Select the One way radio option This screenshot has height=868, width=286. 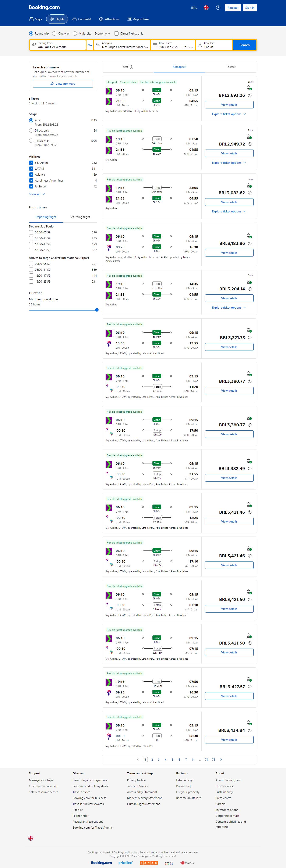pyautogui.click(x=54, y=34)
